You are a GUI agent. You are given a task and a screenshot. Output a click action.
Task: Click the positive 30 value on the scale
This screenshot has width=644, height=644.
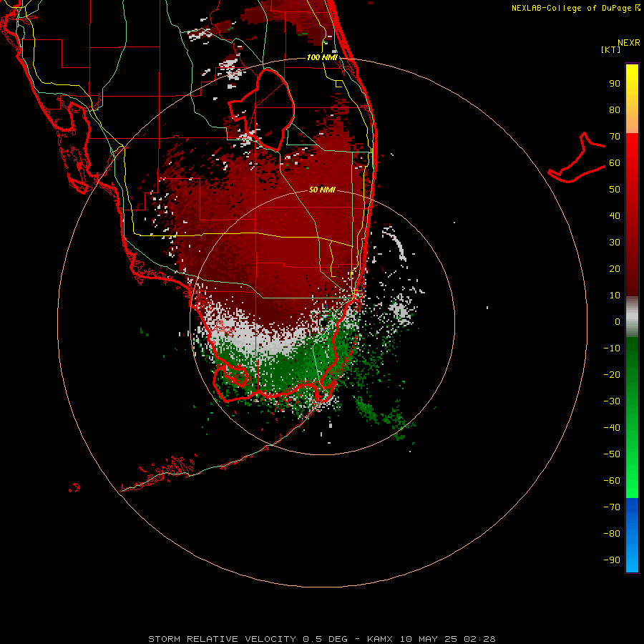[615, 243]
